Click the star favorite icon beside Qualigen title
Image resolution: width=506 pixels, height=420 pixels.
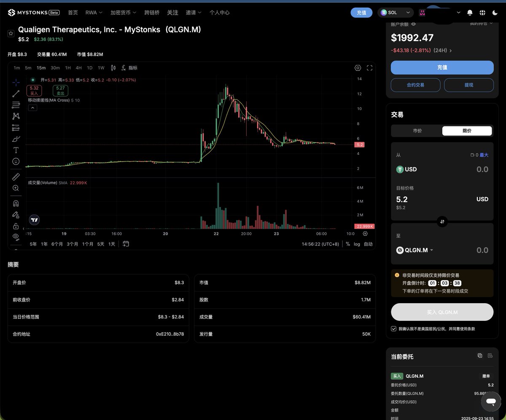(x=11, y=34)
